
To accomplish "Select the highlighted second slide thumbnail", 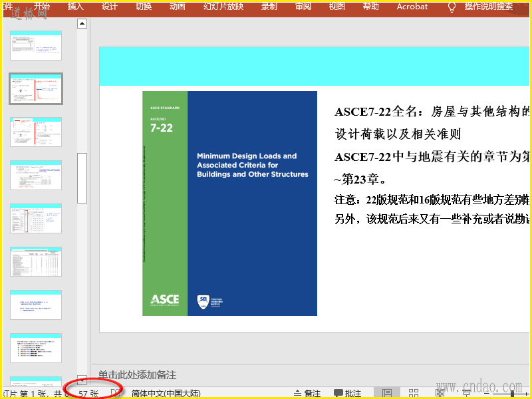I will click(36, 88).
